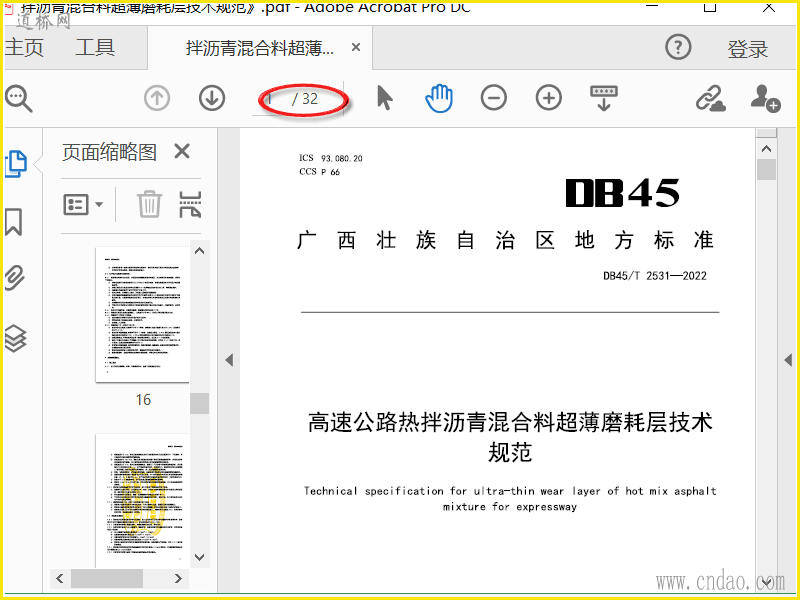Click the CCS P 66 text
Viewport: 800px width, 600px height.
pos(319,172)
